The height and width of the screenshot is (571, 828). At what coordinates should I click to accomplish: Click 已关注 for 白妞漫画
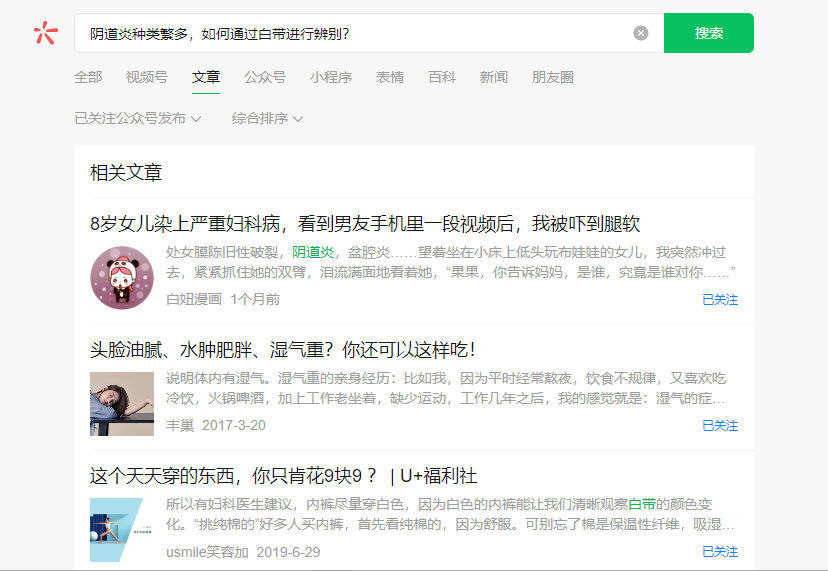720,299
